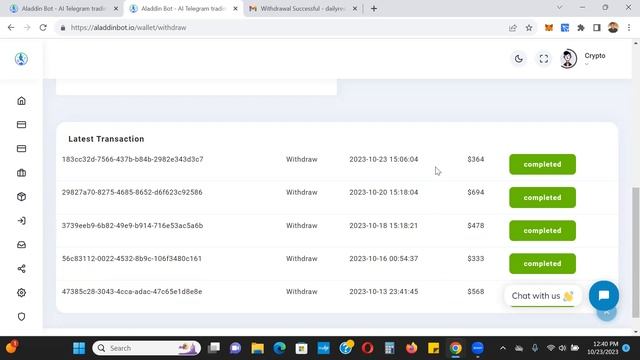Open Chrome three-dot menu
640x360 pixels.
(x=629, y=27)
